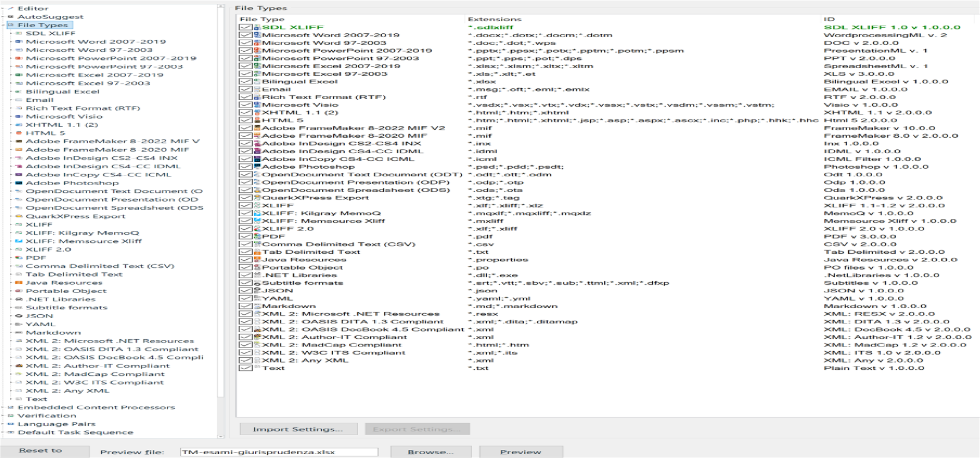The height and width of the screenshot is (458, 980).
Task: Expand the AutoSuggest tree node
Action: click(3, 17)
